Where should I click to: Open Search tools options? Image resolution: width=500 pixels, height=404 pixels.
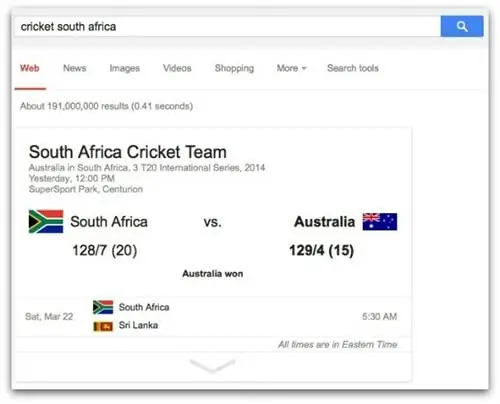(353, 68)
